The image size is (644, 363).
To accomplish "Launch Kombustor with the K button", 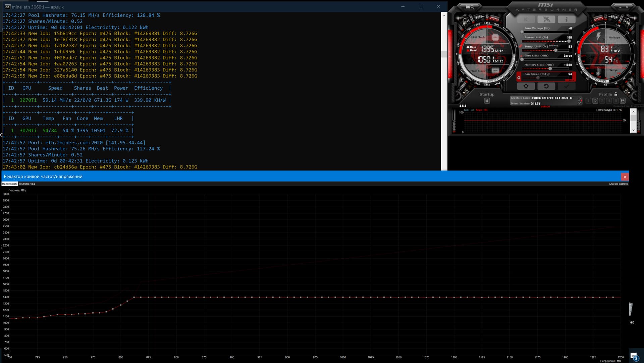I will [x=526, y=19].
